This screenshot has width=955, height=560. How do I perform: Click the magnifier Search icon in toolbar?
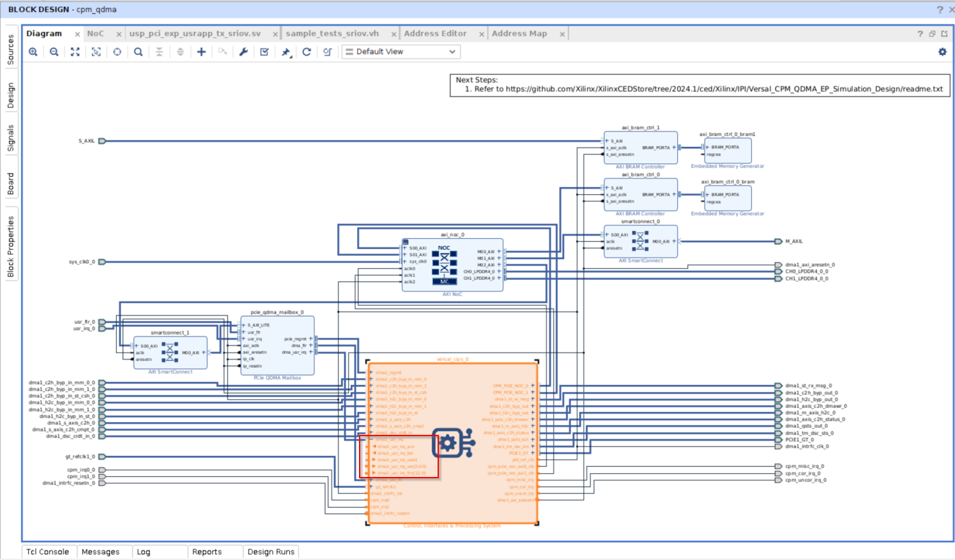138,52
